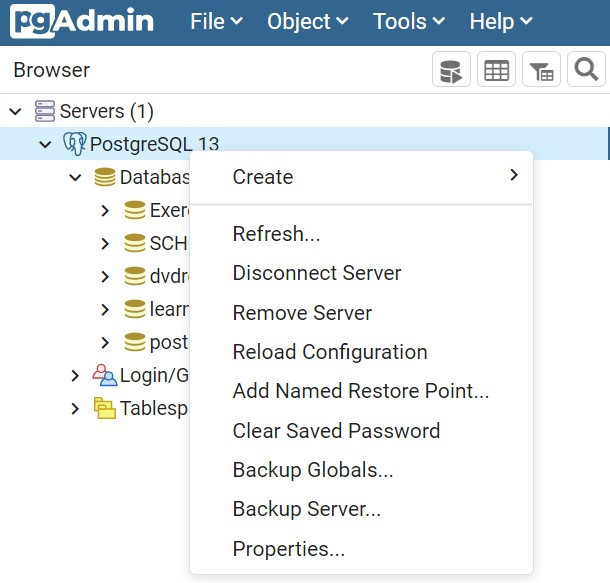This screenshot has width=610, height=583.
Task: Click the Servers group icon
Action: tap(45, 111)
